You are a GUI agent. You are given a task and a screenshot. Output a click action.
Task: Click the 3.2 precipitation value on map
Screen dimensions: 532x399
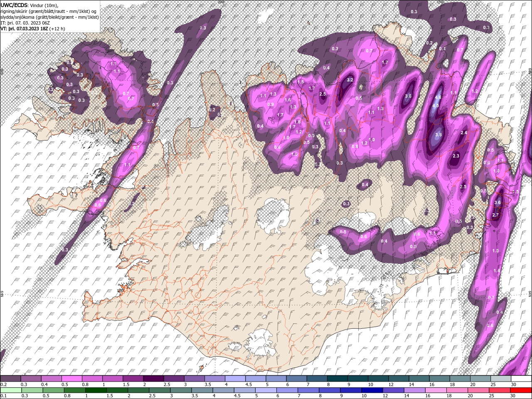350,80
